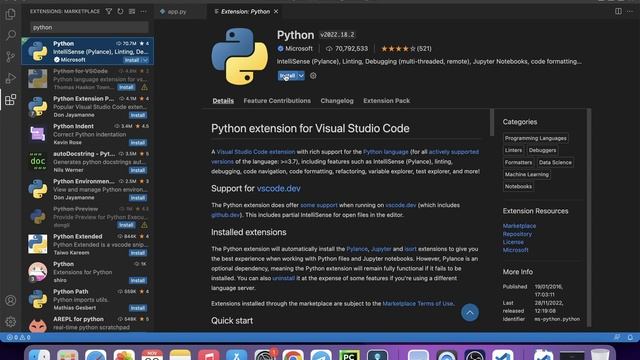Image resolution: width=640 pixels, height=360 pixels.
Task: Open the Accounts menu icon
Action: [11, 300]
